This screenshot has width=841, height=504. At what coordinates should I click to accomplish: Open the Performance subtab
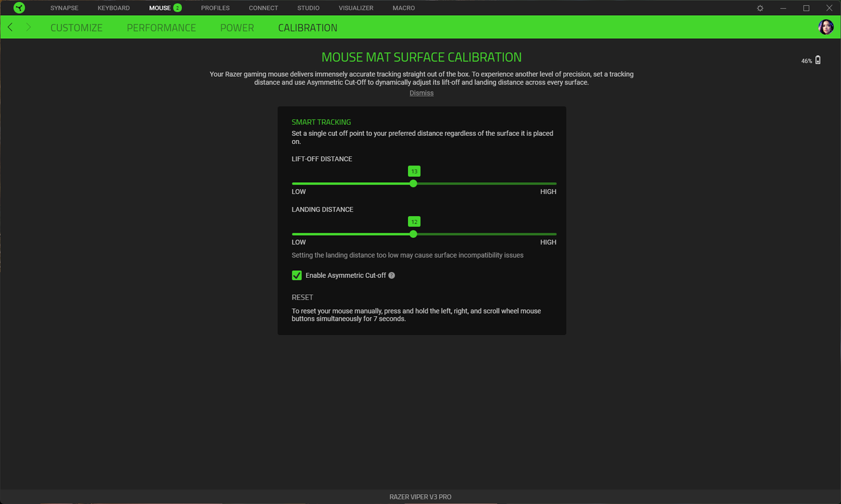tap(161, 28)
